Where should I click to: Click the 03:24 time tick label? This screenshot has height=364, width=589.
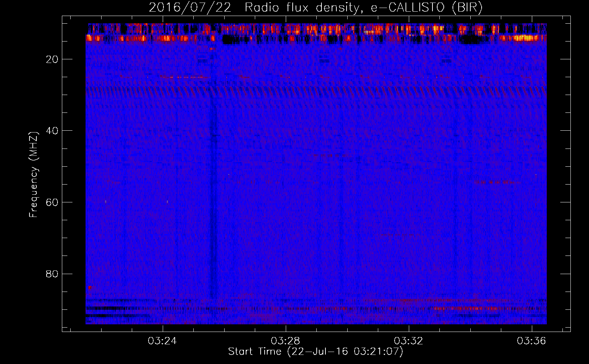[x=162, y=341]
